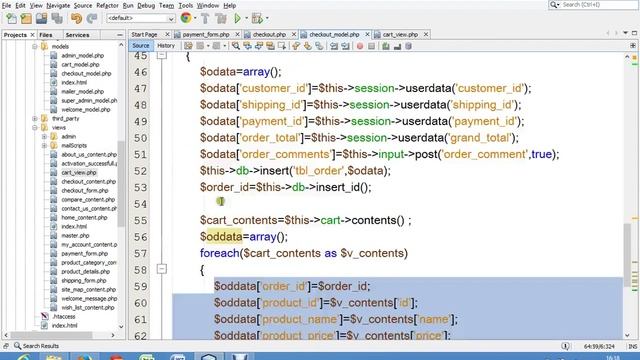This screenshot has height=360, width=640.
Task: Expand the third_party folder
Action: (x=35, y=118)
